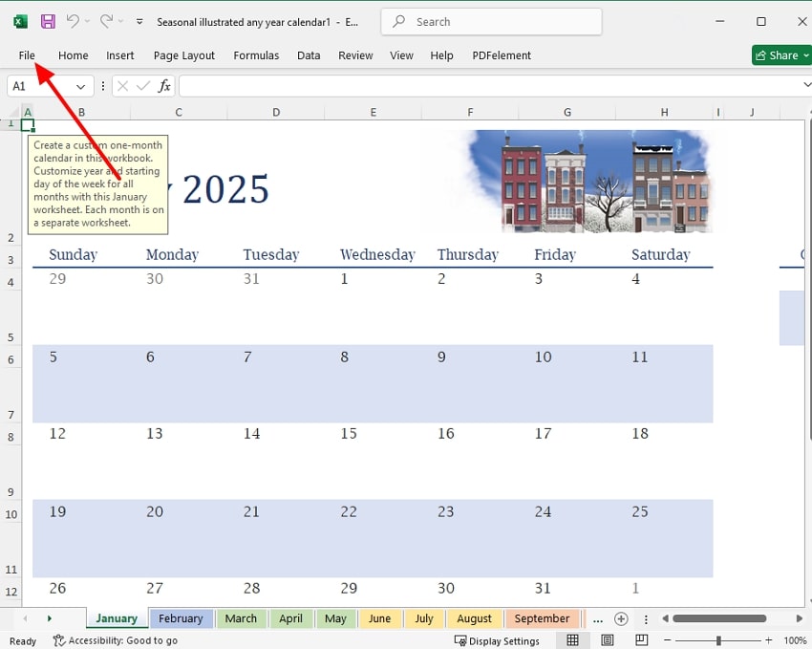Select column G header

(x=567, y=113)
